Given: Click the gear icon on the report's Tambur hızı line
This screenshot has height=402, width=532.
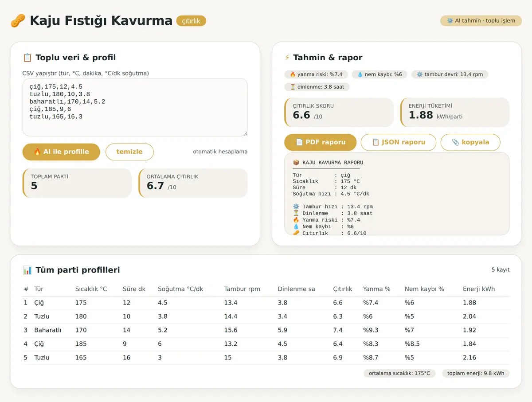Looking at the screenshot, I should (296, 207).
